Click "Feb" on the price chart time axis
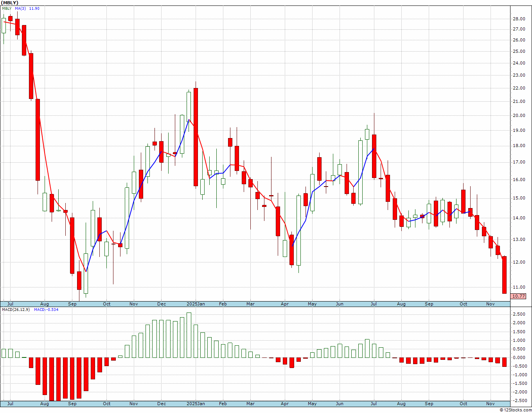 [x=223, y=304]
